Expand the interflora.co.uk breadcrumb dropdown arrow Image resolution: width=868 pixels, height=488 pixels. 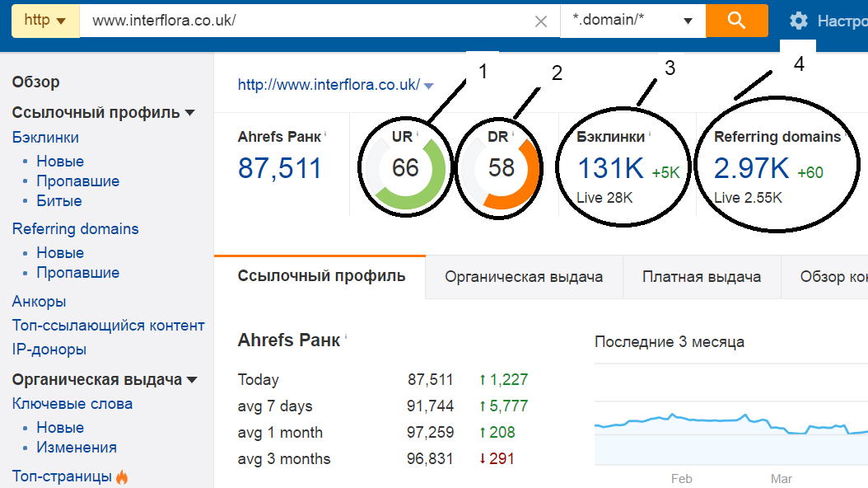(x=427, y=85)
